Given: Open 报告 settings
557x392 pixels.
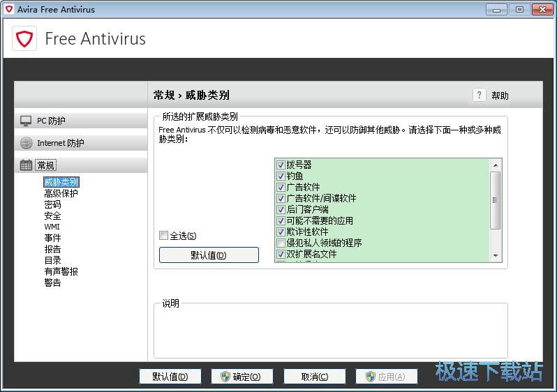Looking at the screenshot, I should click(x=52, y=249).
